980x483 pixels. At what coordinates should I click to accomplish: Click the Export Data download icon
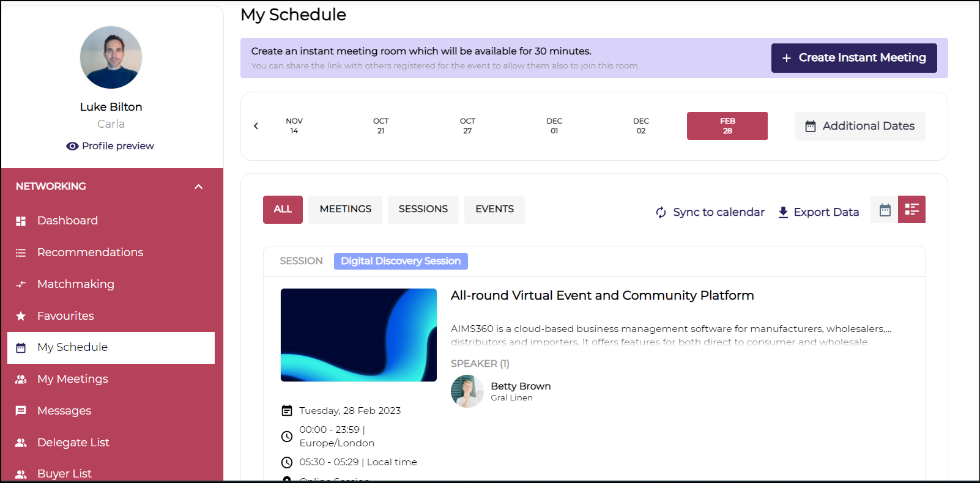click(783, 212)
